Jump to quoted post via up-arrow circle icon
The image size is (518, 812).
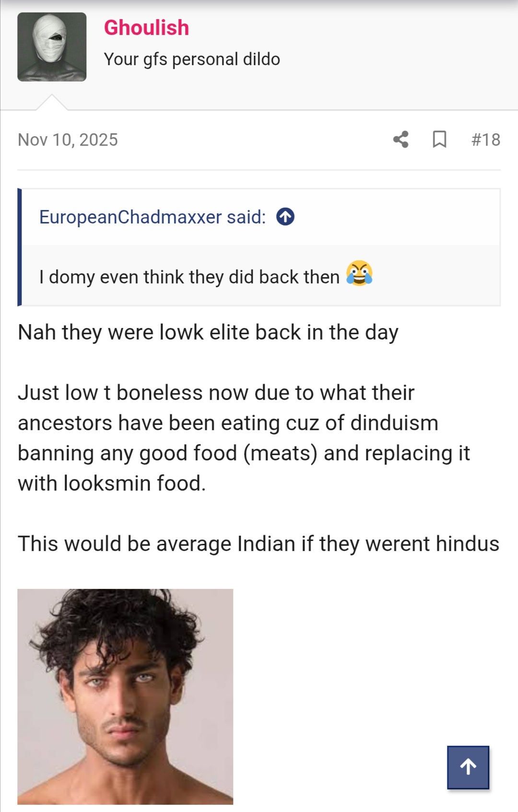click(285, 217)
